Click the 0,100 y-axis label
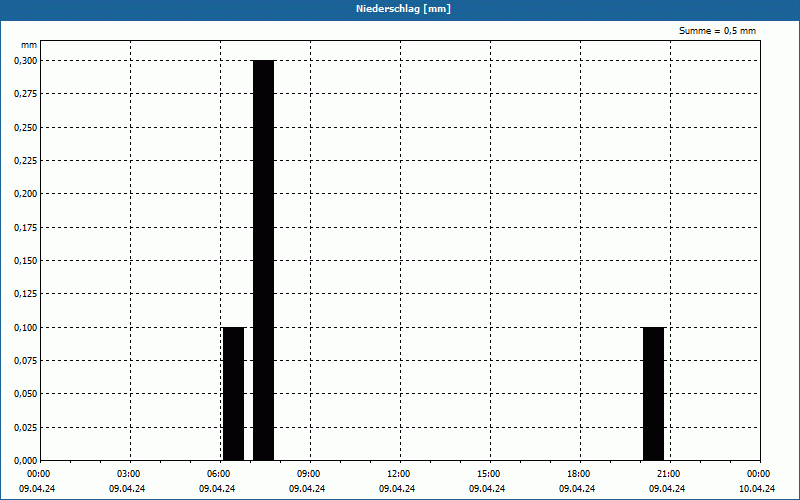The width and height of the screenshot is (800, 500). tap(26, 328)
